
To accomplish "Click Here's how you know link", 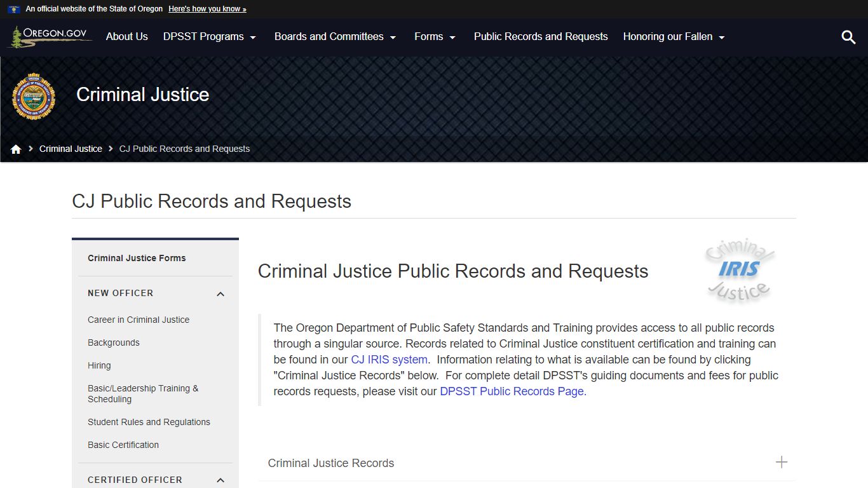I will tap(207, 9).
